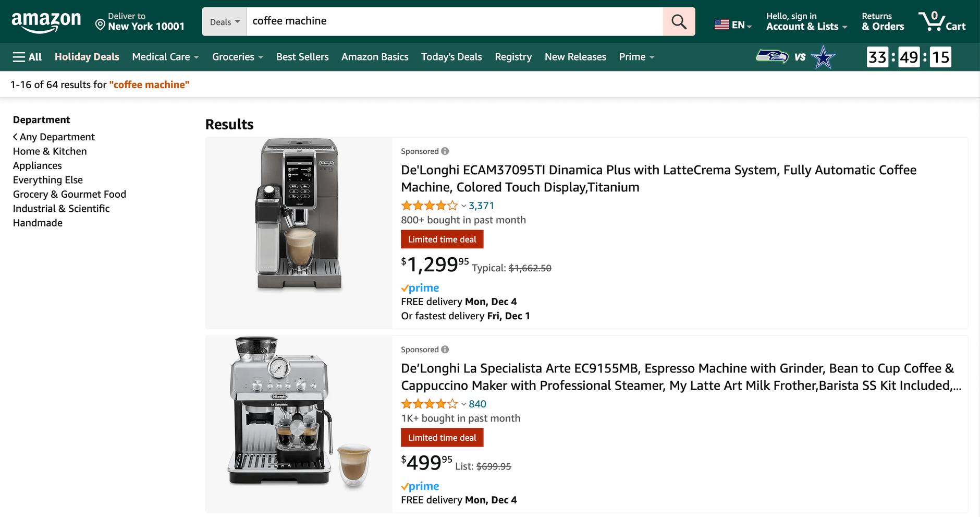
Task: Open the cart icon
Action: coord(942,21)
